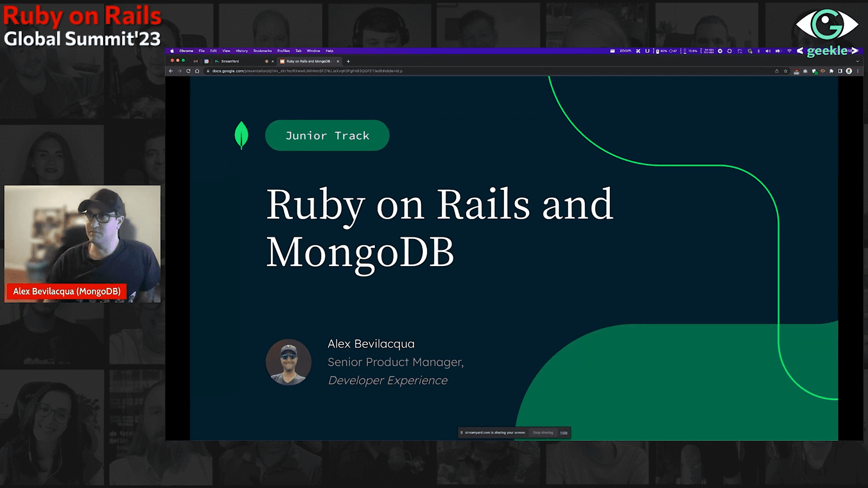Open the extension showing a 258 badge

coord(796,71)
